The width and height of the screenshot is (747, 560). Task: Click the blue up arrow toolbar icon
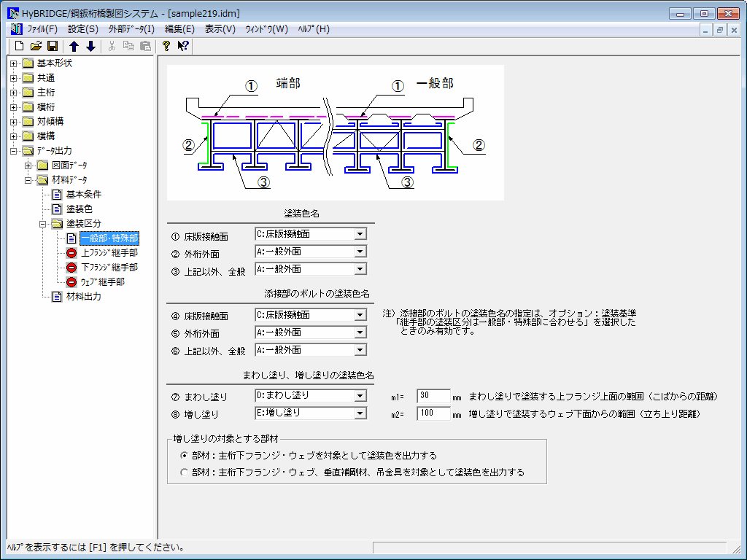pos(74,46)
